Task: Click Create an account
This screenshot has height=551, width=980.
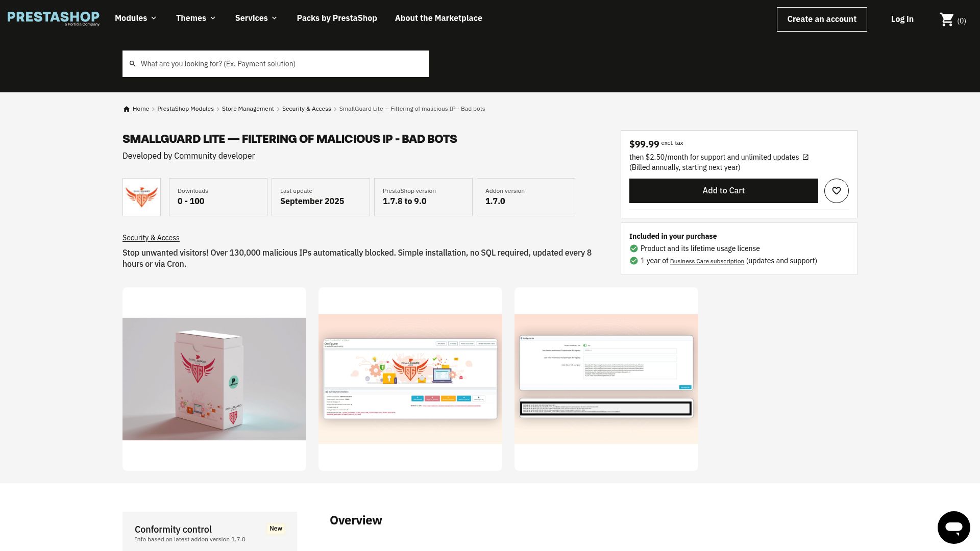Action: coord(822,19)
